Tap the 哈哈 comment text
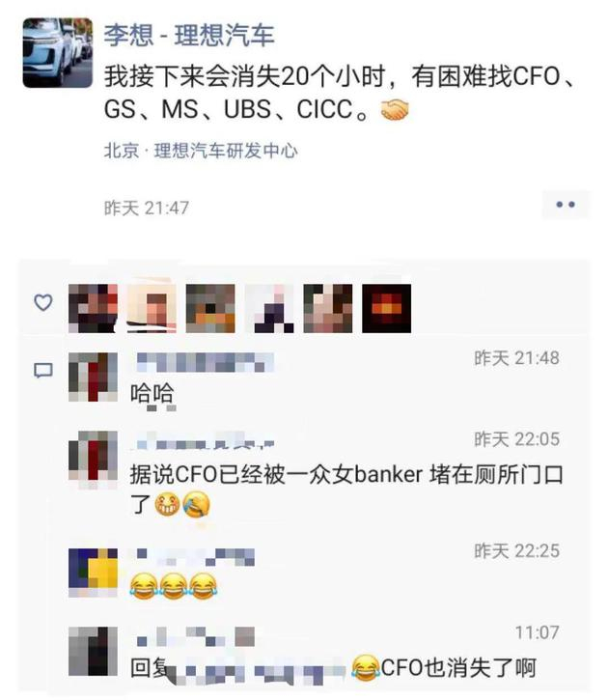This screenshot has height=700, width=608. coord(152,394)
